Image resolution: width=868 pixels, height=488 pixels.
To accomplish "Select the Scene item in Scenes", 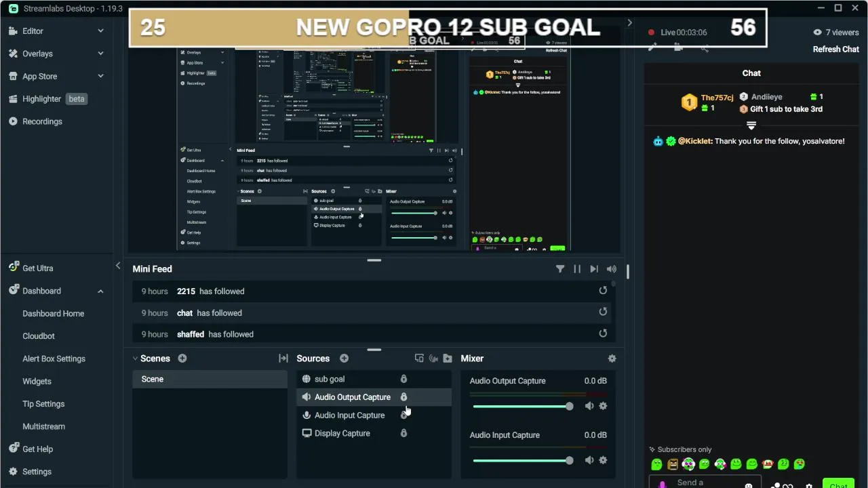I will [210, 379].
